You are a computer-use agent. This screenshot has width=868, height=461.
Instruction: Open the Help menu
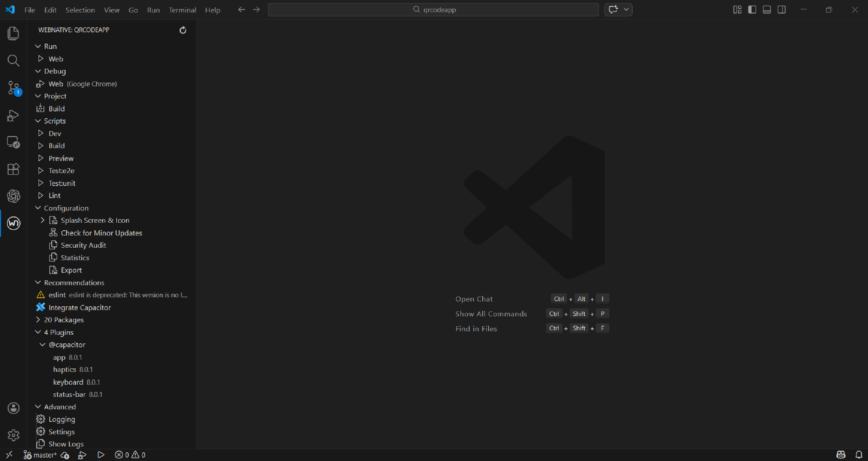tap(212, 10)
